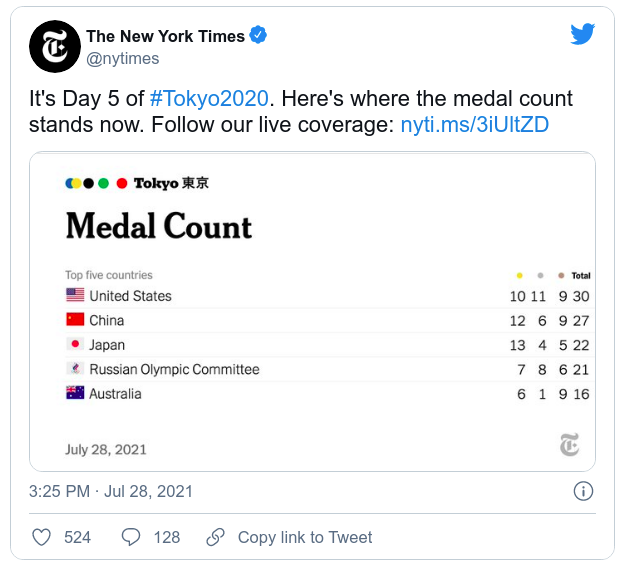The width and height of the screenshot is (622, 569).
Task: Like the tweet with heart icon
Action: tap(42, 537)
